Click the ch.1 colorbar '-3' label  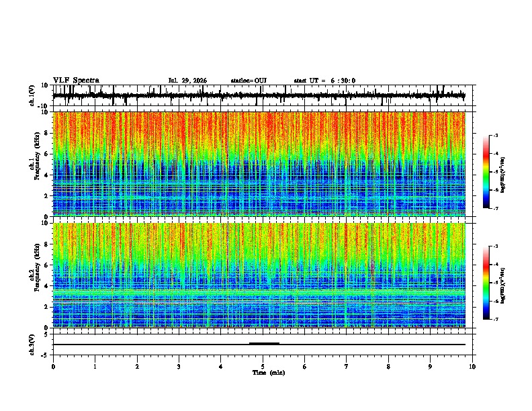[495, 135]
